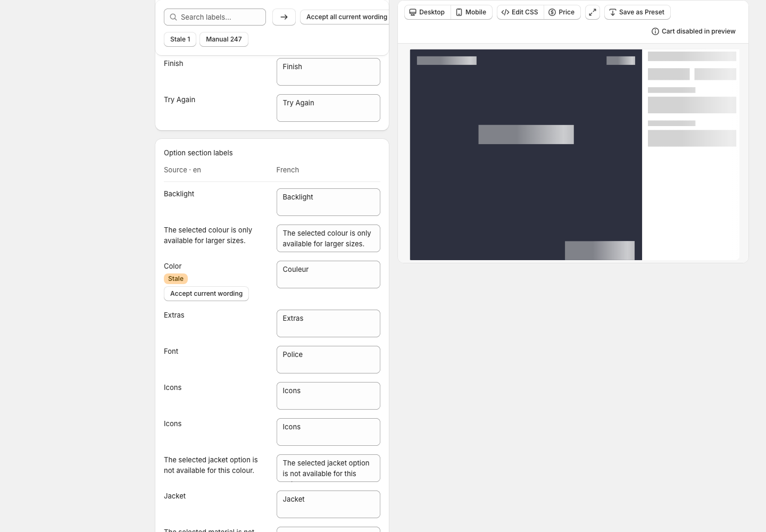This screenshot has width=766, height=532.
Task: Switch preview to Mobile view
Action: pyautogui.click(x=471, y=12)
